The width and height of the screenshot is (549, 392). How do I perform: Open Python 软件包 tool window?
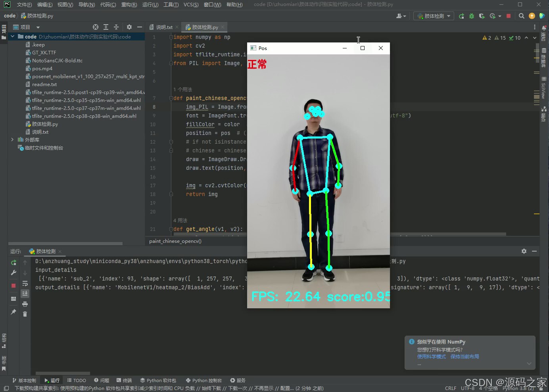[x=158, y=380]
